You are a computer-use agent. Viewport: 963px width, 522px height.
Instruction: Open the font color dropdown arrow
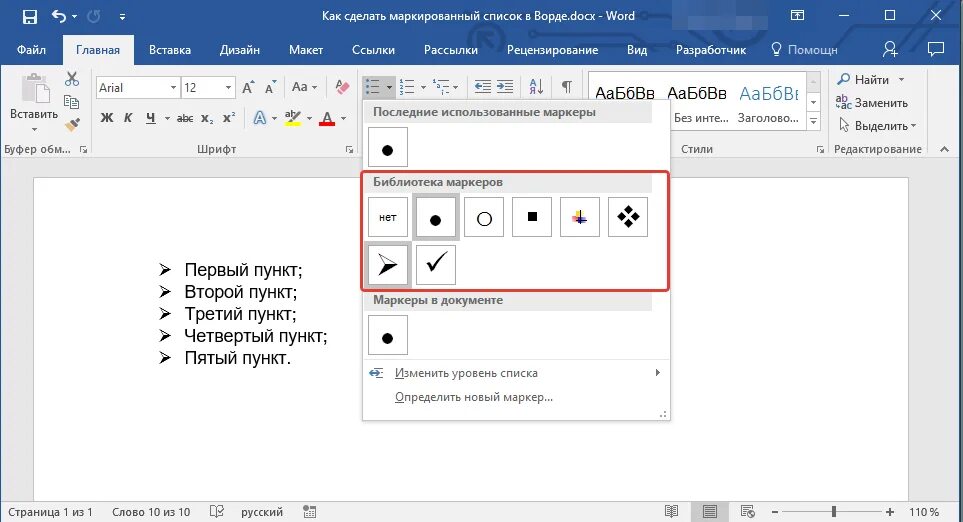[x=343, y=118]
